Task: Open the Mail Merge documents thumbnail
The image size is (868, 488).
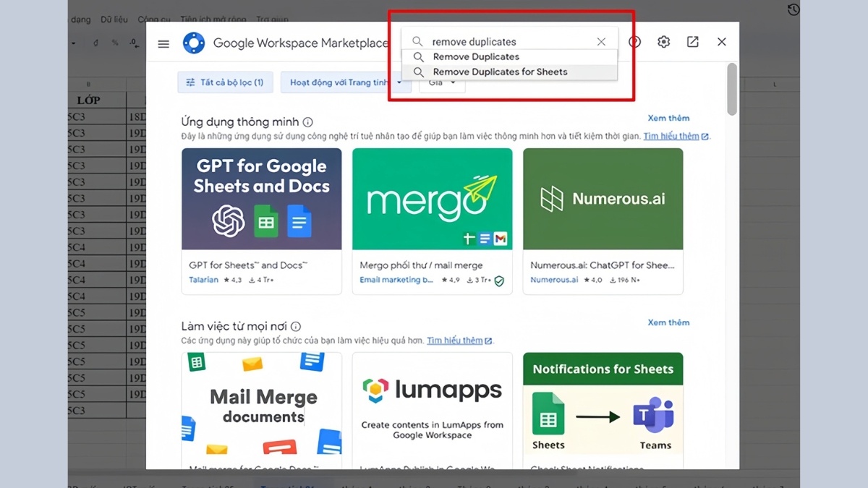Action: 261,403
